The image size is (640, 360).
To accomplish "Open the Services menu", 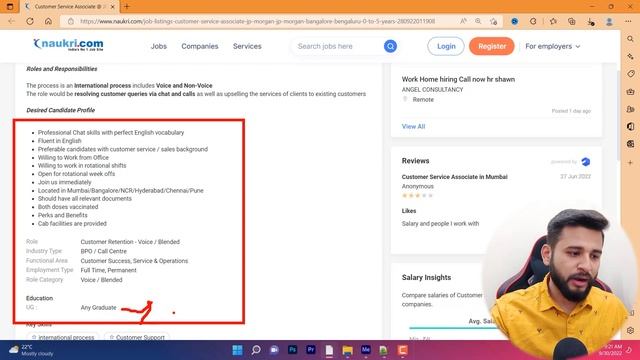I will [x=247, y=46].
